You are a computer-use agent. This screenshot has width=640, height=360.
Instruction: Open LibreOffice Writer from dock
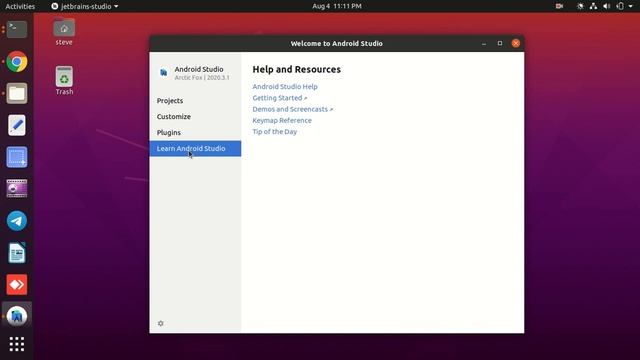tap(17, 253)
